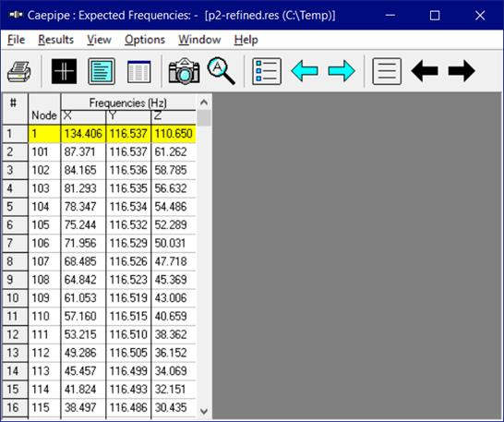504x422 pixels.
Task: Open the results list bullet icon
Action: (x=267, y=71)
